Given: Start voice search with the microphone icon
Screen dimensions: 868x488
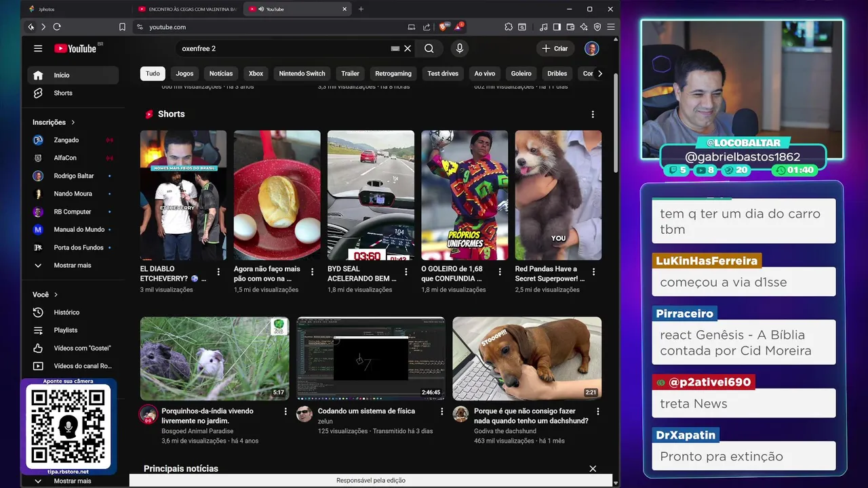Looking at the screenshot, I should pyautogui.click(x=460, y=49).
